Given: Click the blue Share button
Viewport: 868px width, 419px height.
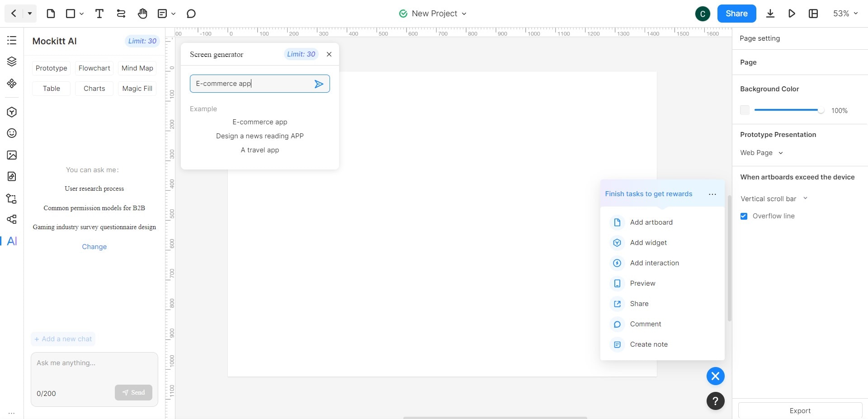Looking at the screenshot, I should (x=736, y=14).
